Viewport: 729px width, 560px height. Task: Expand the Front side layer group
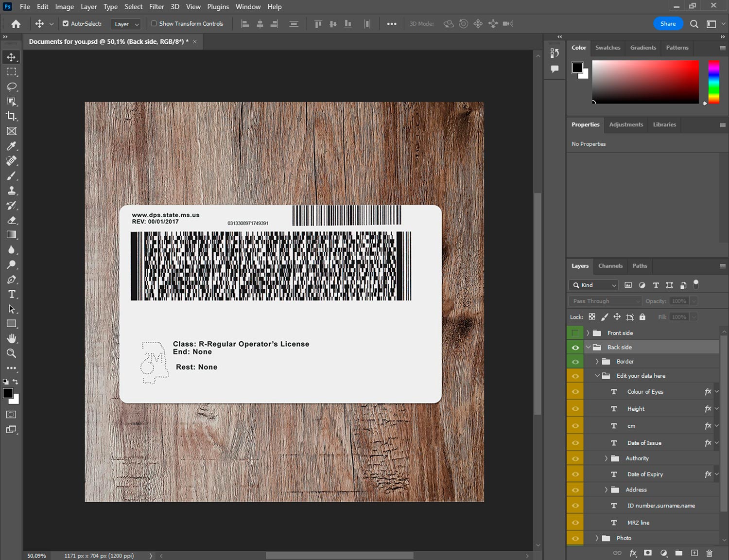[x=588, y=333]
